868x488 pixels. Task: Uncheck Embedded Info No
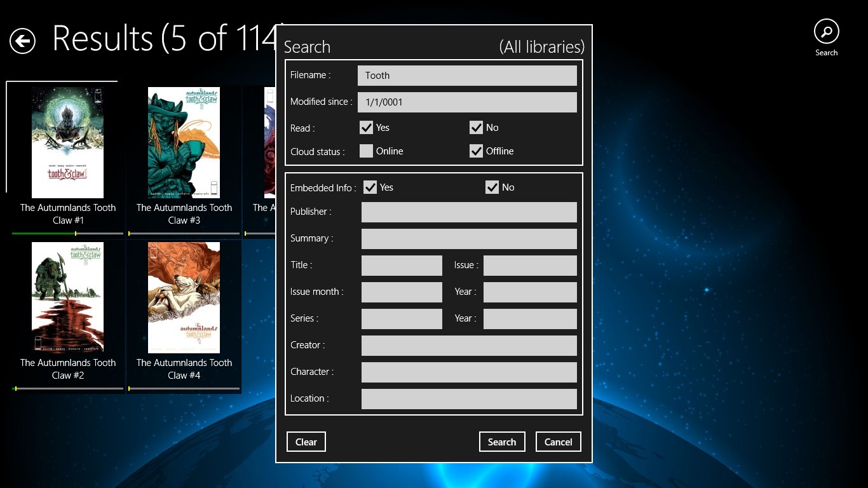coord(492,187)
